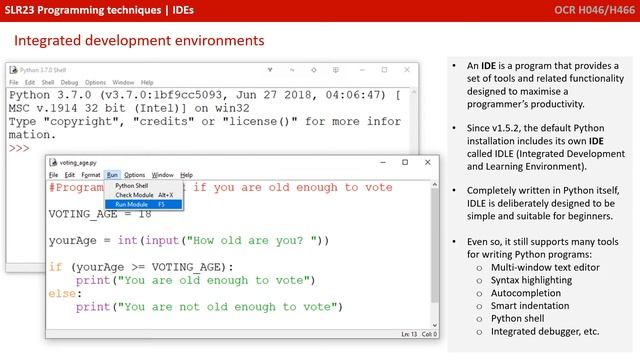Screen dimensions: 640x360
Task: Select Run Module F5 entry
Action: (144, 204)
